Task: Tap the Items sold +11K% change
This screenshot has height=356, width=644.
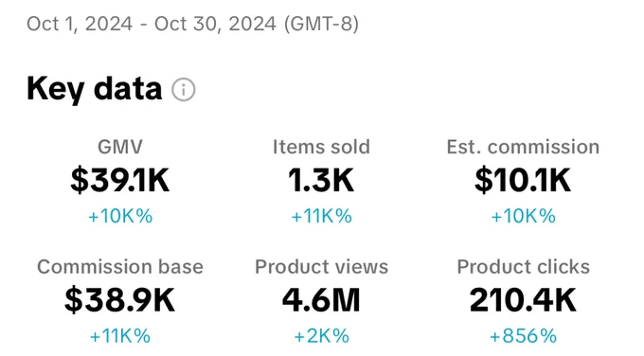Action: [x=322, y=216]
